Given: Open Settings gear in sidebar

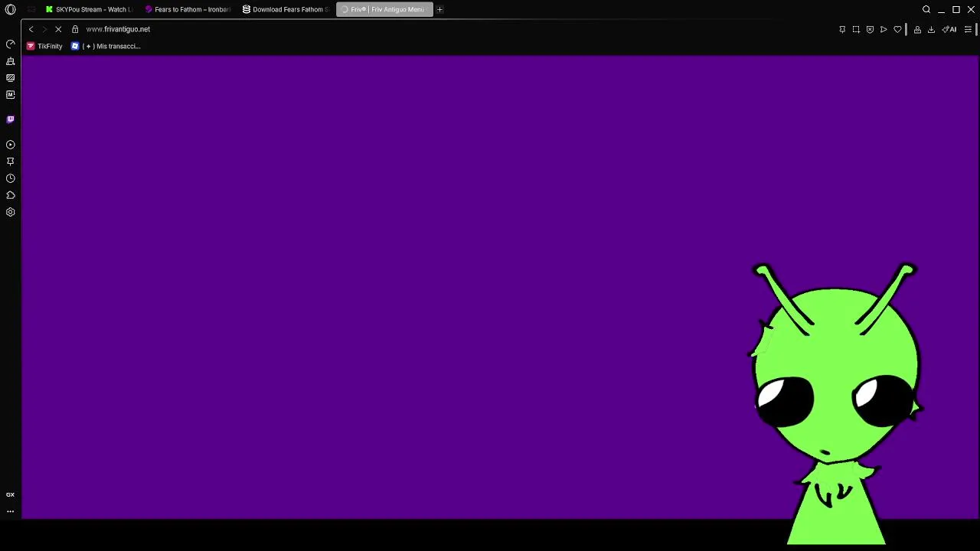Looking at the screenshot, I should click(x=10, y=212).
